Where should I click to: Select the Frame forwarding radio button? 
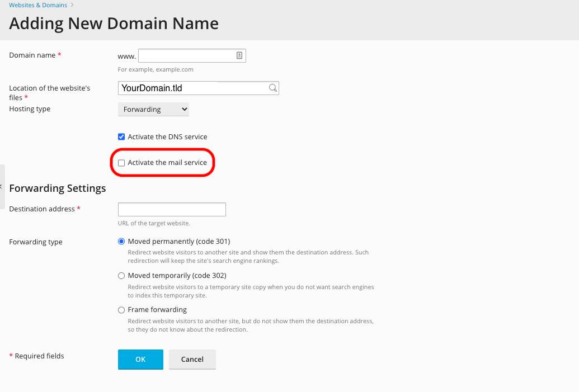(x=121, y=310)
